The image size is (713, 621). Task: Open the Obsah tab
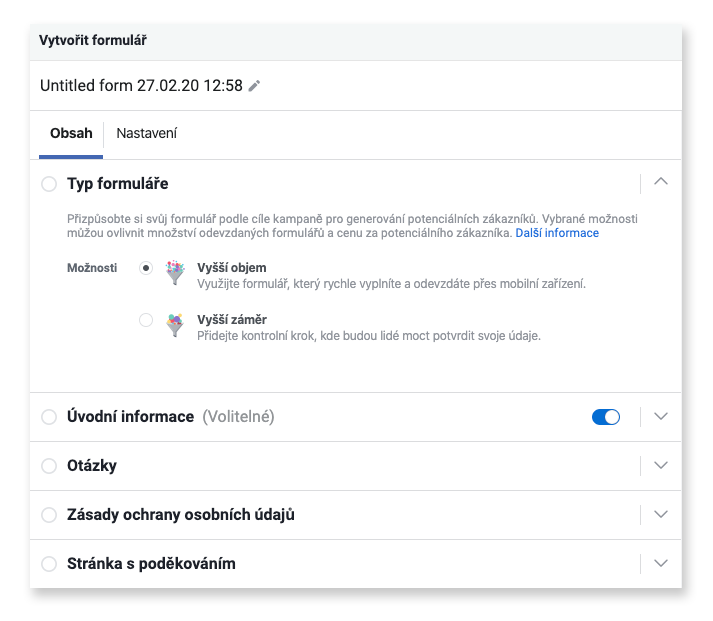click(x=71, y=133)
